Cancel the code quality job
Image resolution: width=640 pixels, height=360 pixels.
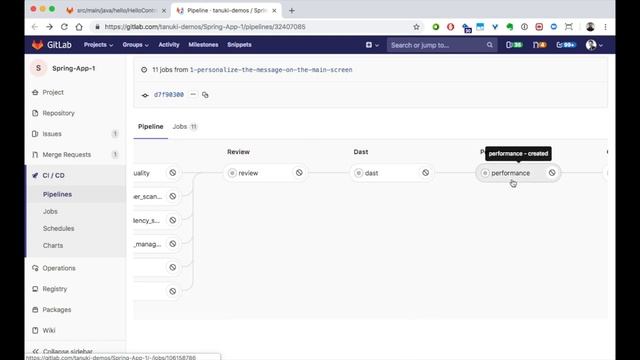(x=173, y=173)
